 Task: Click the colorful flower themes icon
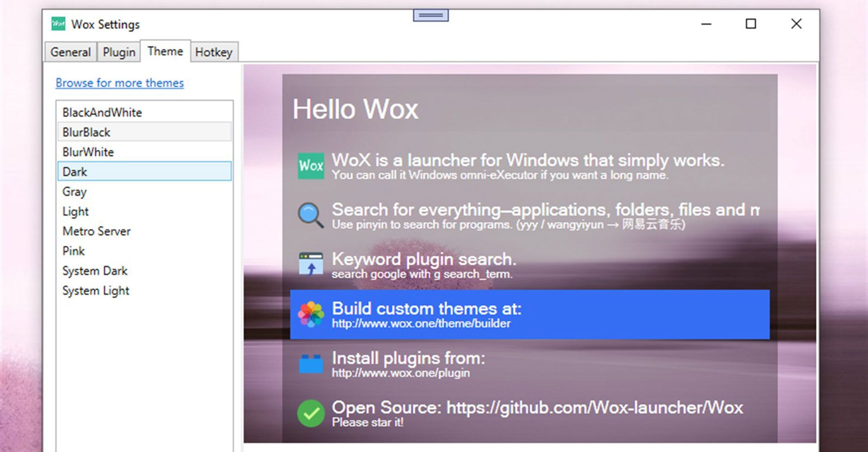coord(311,314)
